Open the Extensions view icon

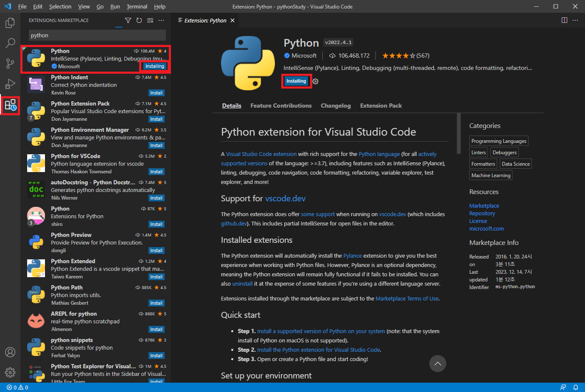click(x=10, y=105)
